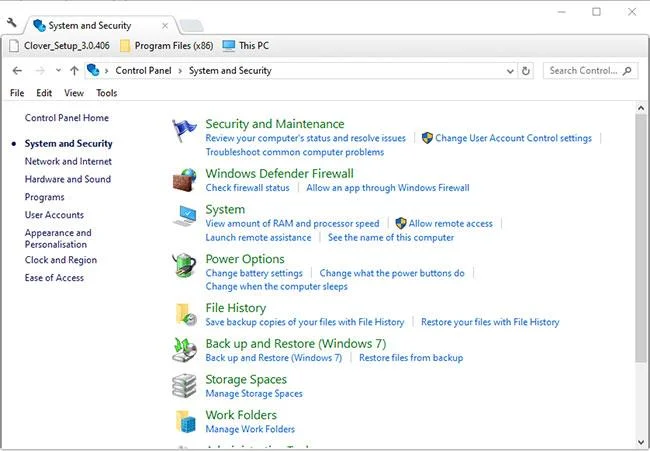Change what the power buttons do
The image size is (650, 451).
(392, 274)
